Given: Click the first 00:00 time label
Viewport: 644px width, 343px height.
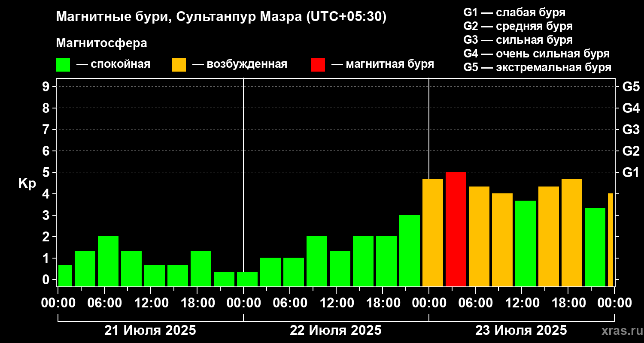Looking at the screenshot, I should coord(58,303).
